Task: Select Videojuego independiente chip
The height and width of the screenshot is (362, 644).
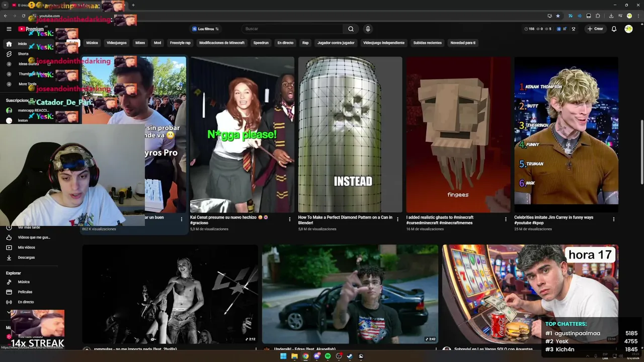Action: click(x=384, y=43)
